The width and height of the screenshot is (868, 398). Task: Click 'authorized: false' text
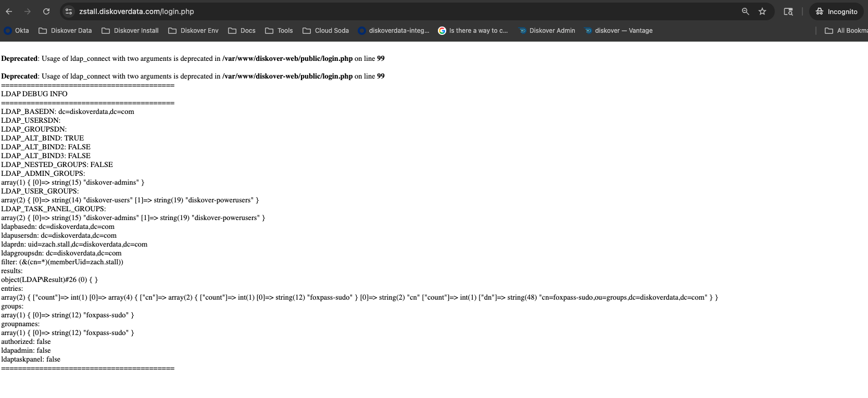[26, 341]
